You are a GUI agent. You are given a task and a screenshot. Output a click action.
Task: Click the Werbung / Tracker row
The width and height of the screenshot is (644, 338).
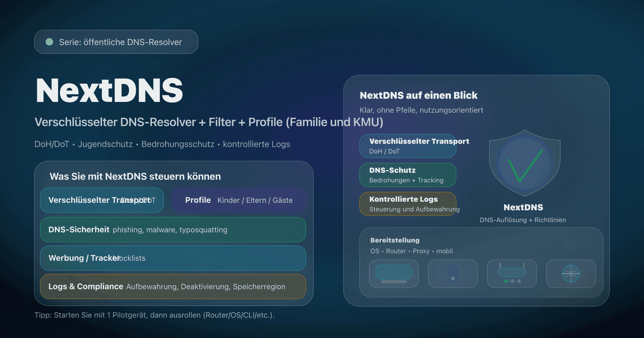173,258
